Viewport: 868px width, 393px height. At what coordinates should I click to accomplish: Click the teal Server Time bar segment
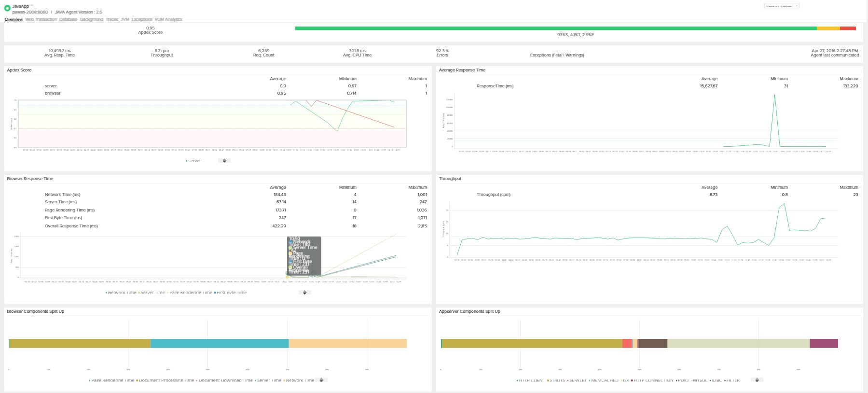pos(220,343)
